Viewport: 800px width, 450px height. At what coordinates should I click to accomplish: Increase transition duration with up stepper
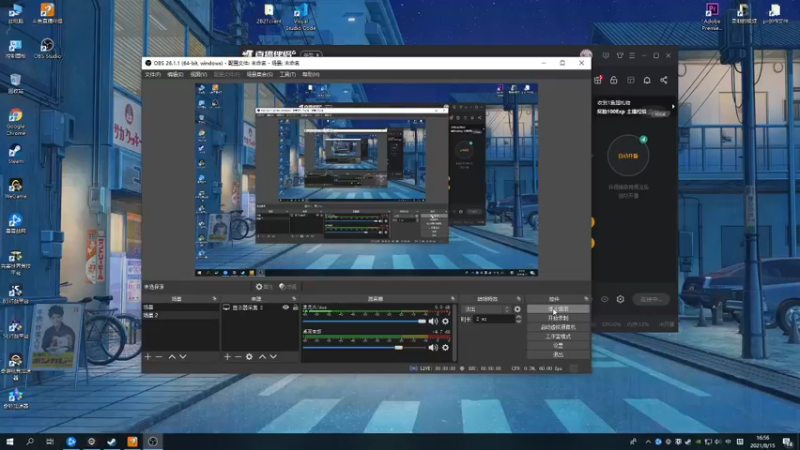(x=519, y=317)
